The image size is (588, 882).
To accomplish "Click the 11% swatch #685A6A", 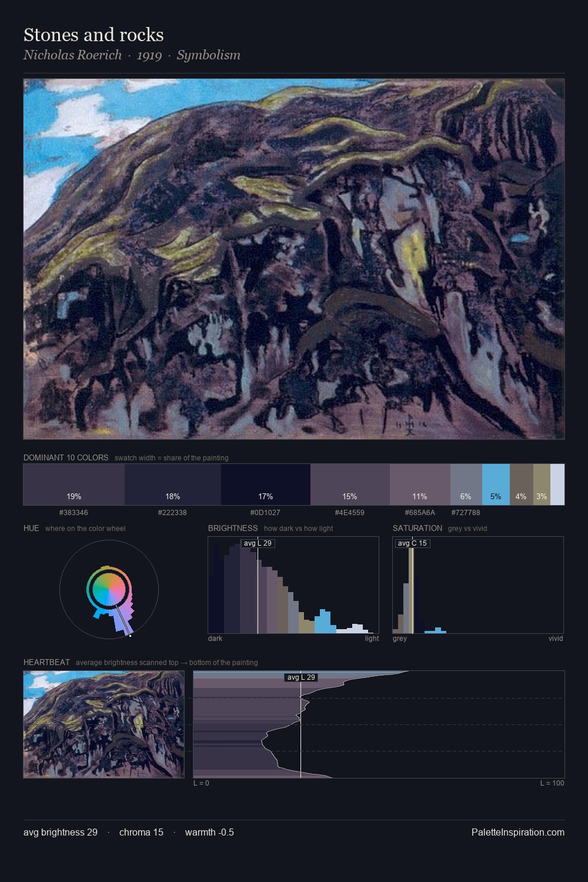I will coord(420,485).
